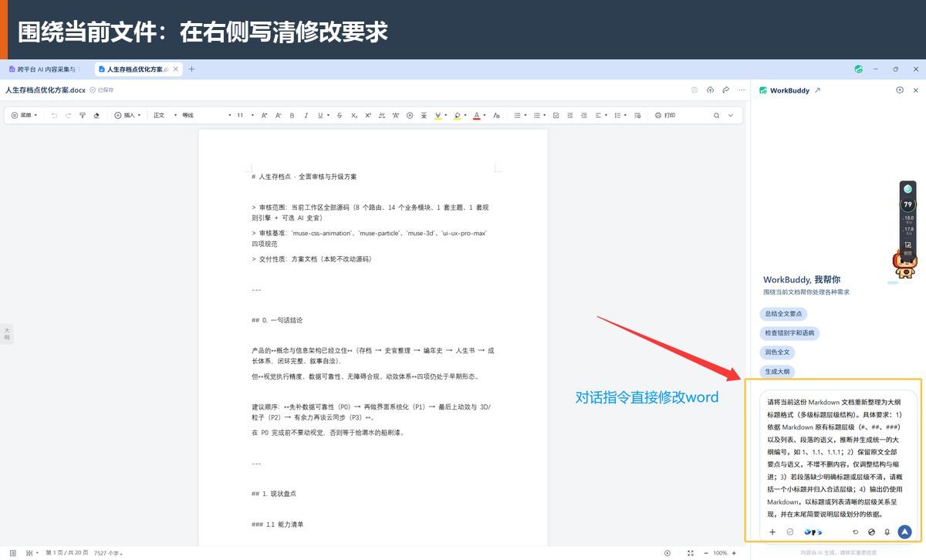926x560 pixels.
Task: Click the play icon in status bar
Action: pyautogui.click(x=667, y=553)
